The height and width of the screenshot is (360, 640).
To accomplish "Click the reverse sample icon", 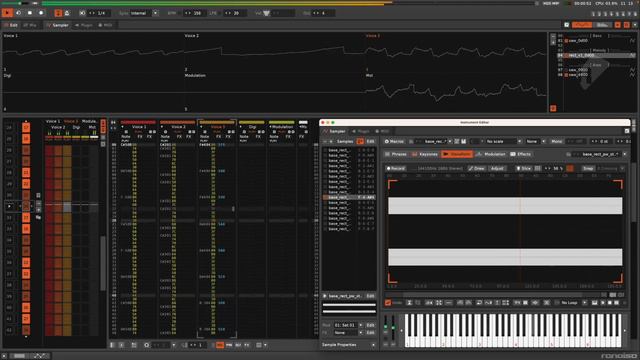I will pyautogui.click(x=479, y=303).
